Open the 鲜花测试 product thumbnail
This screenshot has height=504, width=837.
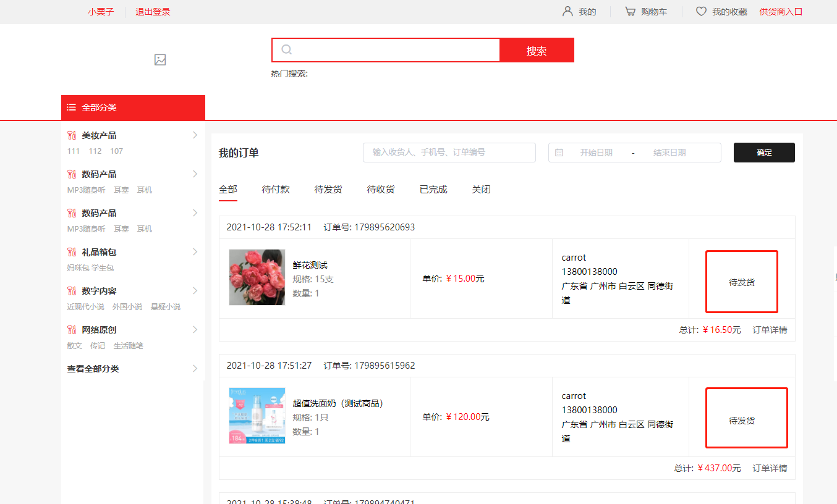point(257,277)
